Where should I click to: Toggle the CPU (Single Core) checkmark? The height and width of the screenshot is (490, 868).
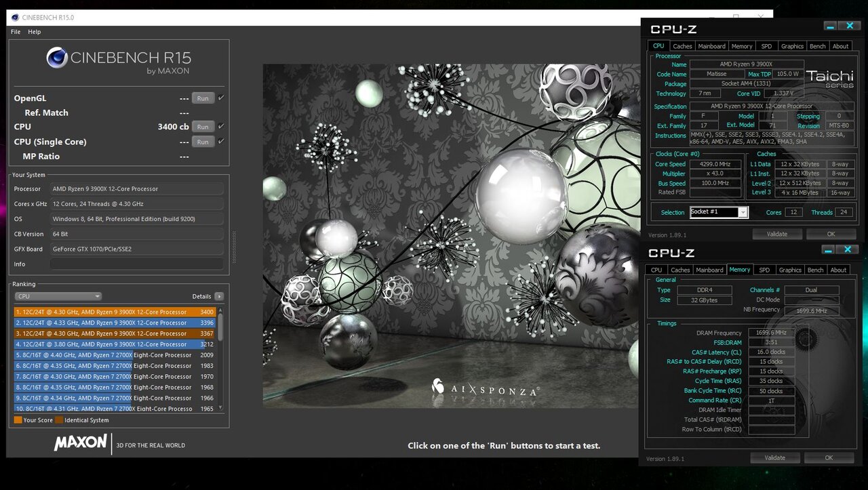tap(221, 141)
